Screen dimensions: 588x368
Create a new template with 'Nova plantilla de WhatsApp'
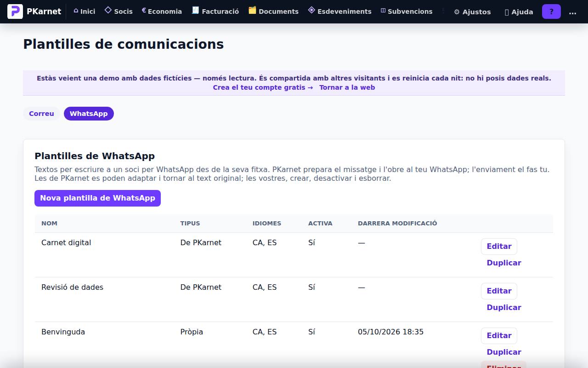97,198
